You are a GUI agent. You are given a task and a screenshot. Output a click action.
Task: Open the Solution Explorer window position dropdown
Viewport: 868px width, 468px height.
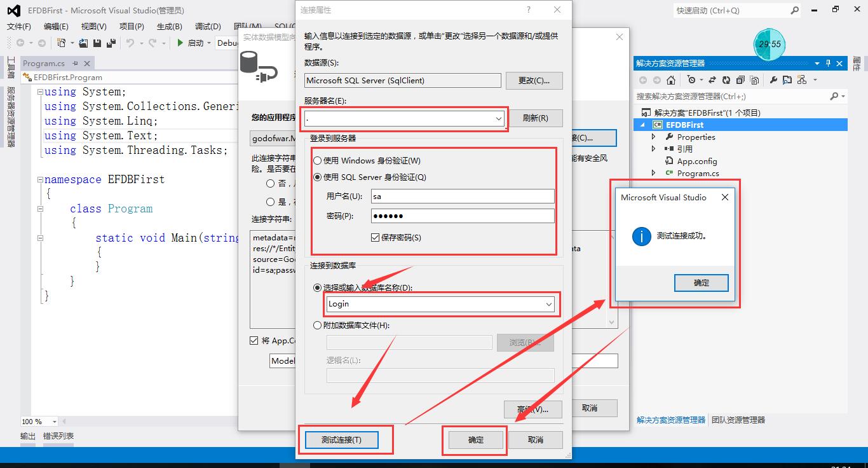(x=817, y=63)
